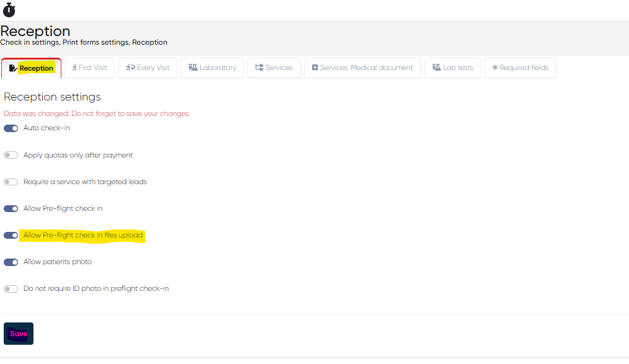Disable the Auto check-in toggle
629x364 pixels.
point(11,128)
